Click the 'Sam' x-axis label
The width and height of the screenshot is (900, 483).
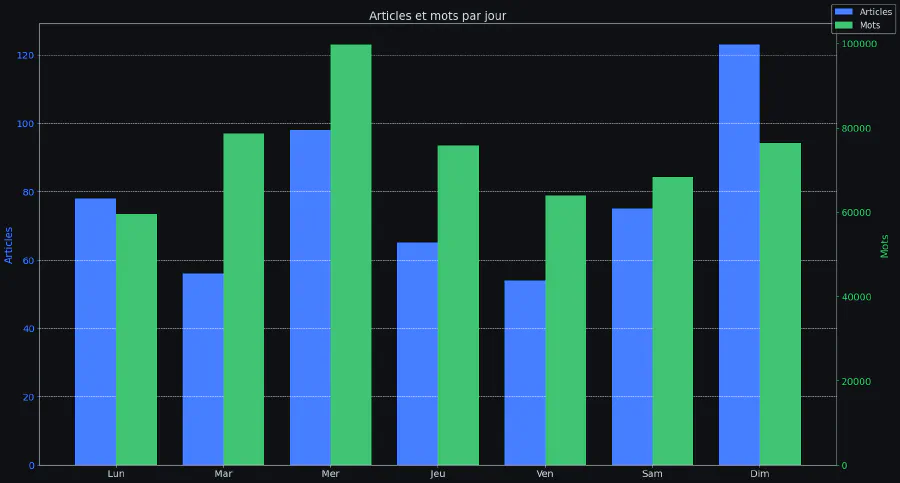click(652, 473)
